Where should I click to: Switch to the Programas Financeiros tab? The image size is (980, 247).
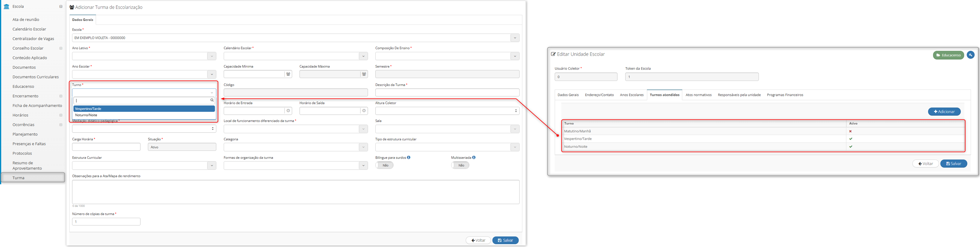[x=785, y=95]
